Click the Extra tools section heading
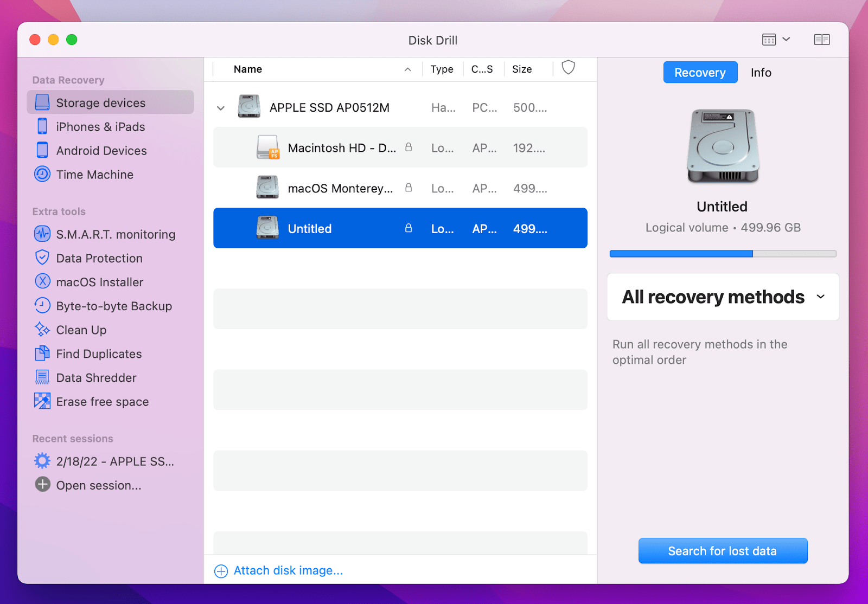Screen dimensions: 868x604 point(59,211)
